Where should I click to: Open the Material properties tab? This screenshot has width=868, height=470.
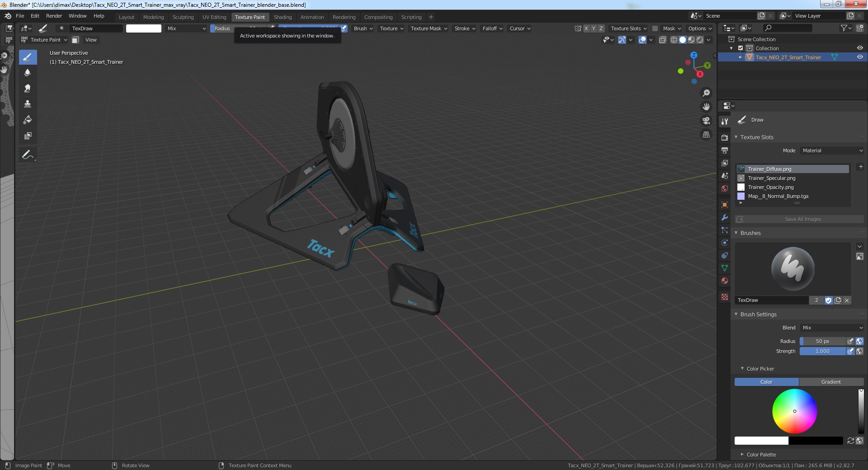pyautogui.click(x=725, y=281)
